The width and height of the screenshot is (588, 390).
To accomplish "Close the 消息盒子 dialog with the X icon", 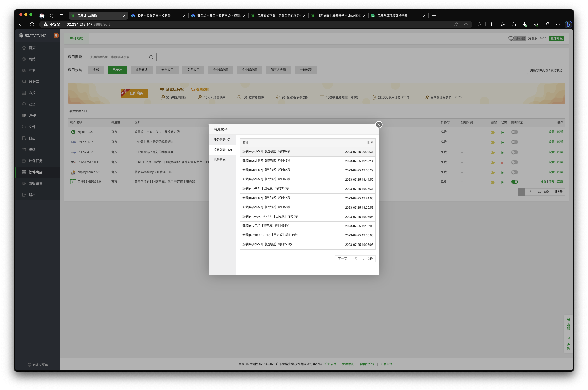I will click(379, 125).
